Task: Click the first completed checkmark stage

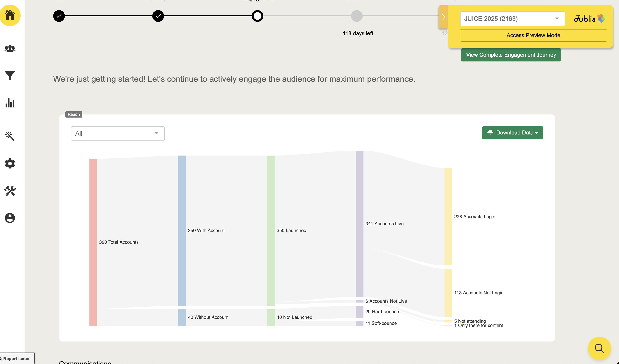Action: (59, 16)
